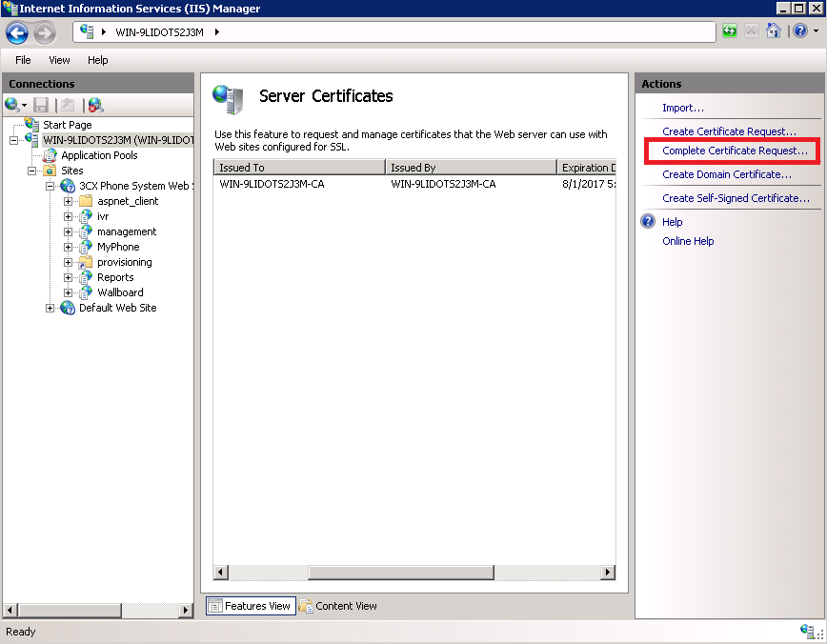The width and height of the screenshot is (827, 644).
Task: Sort by the Issued By column header
Action: [471, 168]
